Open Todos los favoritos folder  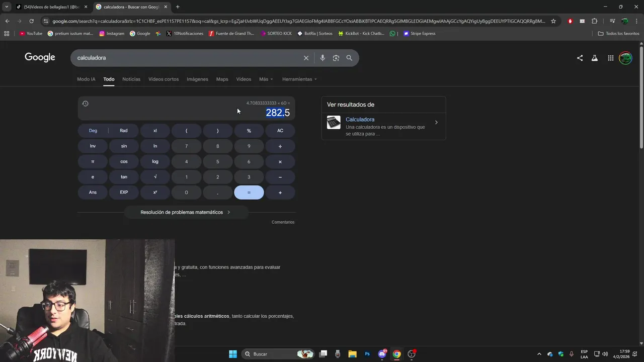pyautogui.click(x=619, y=34)
